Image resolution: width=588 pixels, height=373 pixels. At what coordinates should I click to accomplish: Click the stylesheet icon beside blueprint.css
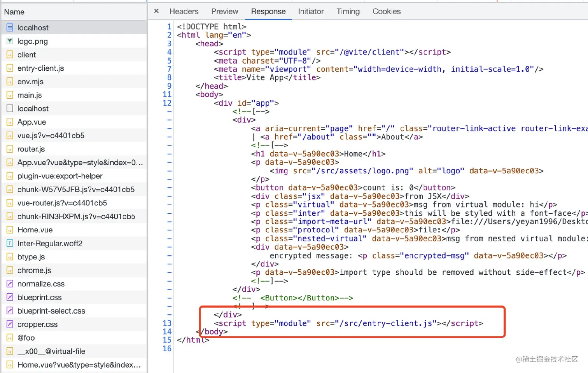pyautogui.click(x=10, y=297)
